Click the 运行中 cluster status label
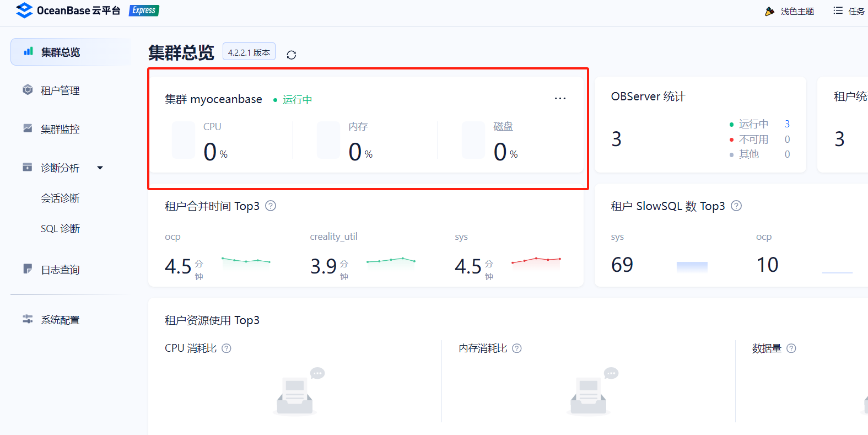The width and height of the screenshot is (868, 435). (297, 100)
